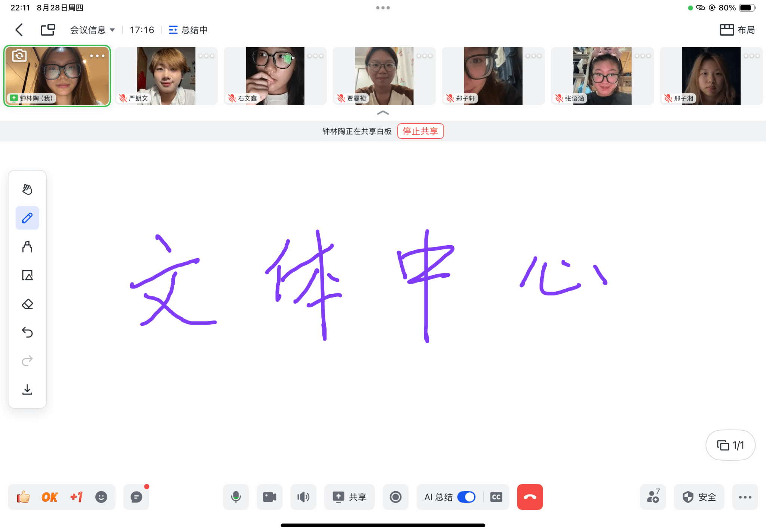This screenshot has height=532, width=766.
Task: Open the 布局 layout menu
Action: [x=737, y=30]
